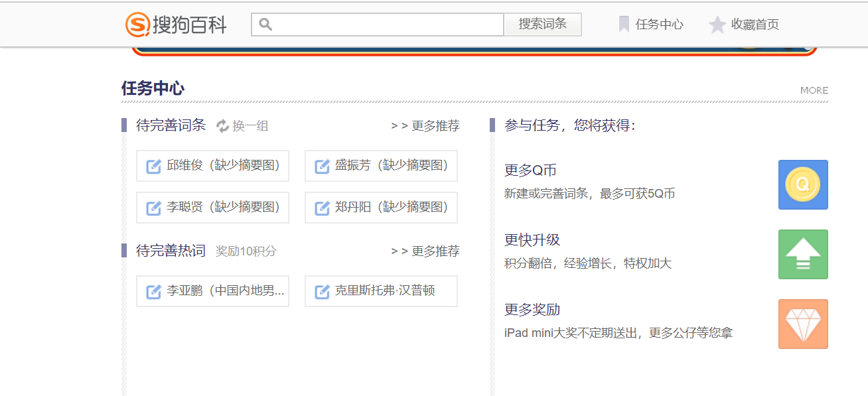The image size is (868, 396).
Task: Click 更多推荐 next to 待完善词条
Action: 435,125
